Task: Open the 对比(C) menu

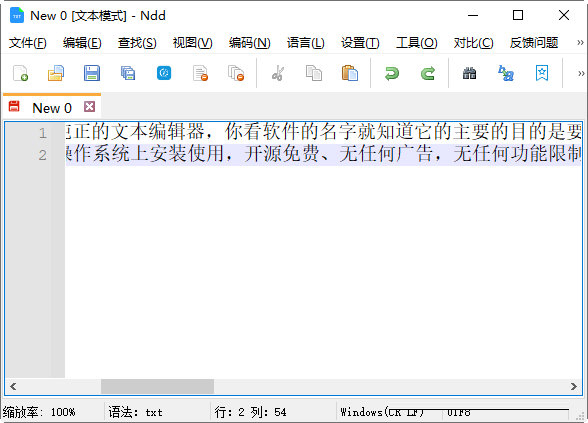Action: 473,43
